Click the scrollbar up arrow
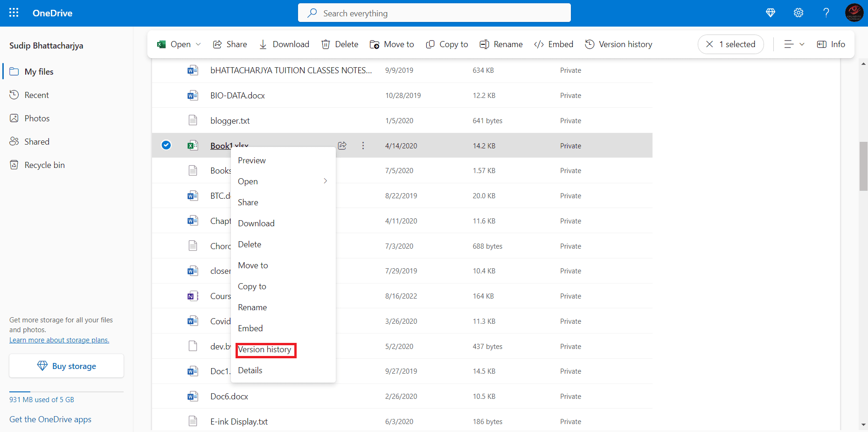 point(863,63)
